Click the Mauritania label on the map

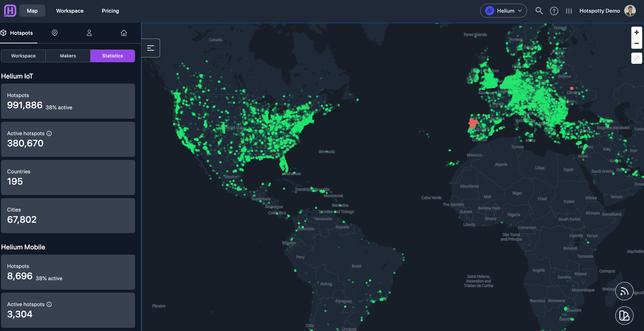click(469, 186)
